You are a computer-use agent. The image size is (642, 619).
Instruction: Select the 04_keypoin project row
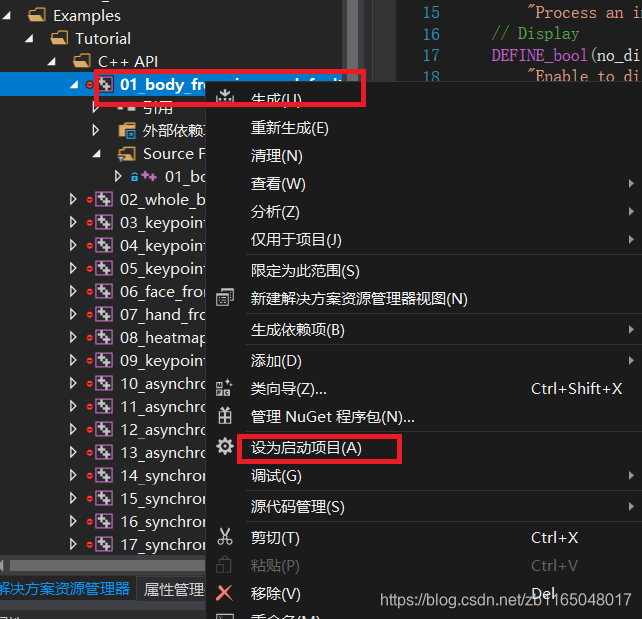click(x=102, y=246)
